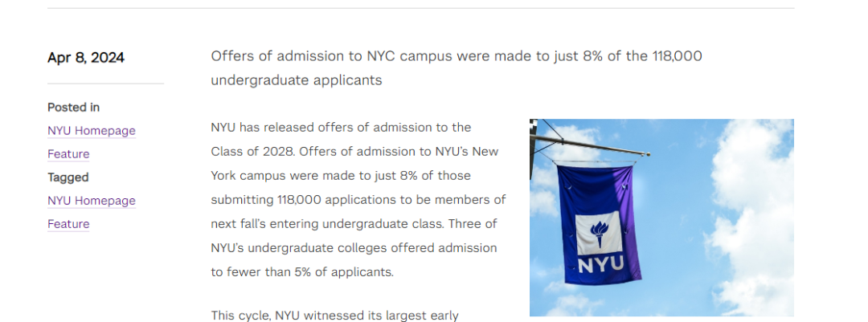Click the white NYU letters on flag
Screen dimensions: 868x322
point(600,264)
